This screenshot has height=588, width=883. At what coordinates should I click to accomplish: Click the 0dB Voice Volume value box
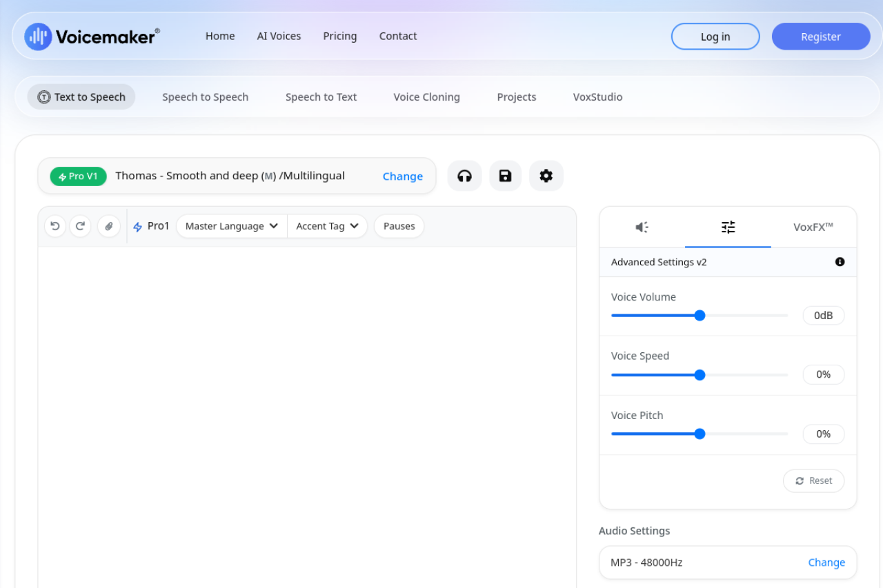coord(824,316)
